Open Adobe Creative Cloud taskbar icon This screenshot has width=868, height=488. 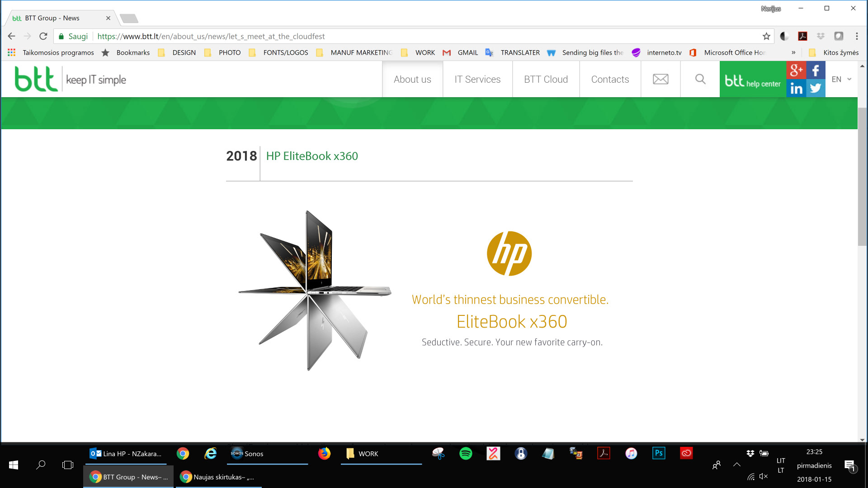pyautogui.click(x=686, y=453)
